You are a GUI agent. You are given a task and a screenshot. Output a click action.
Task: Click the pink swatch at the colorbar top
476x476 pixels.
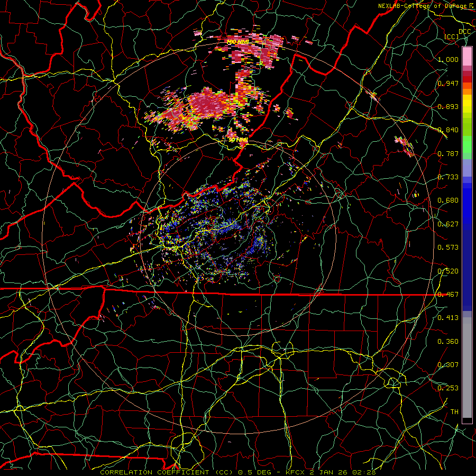click(467, 56)
